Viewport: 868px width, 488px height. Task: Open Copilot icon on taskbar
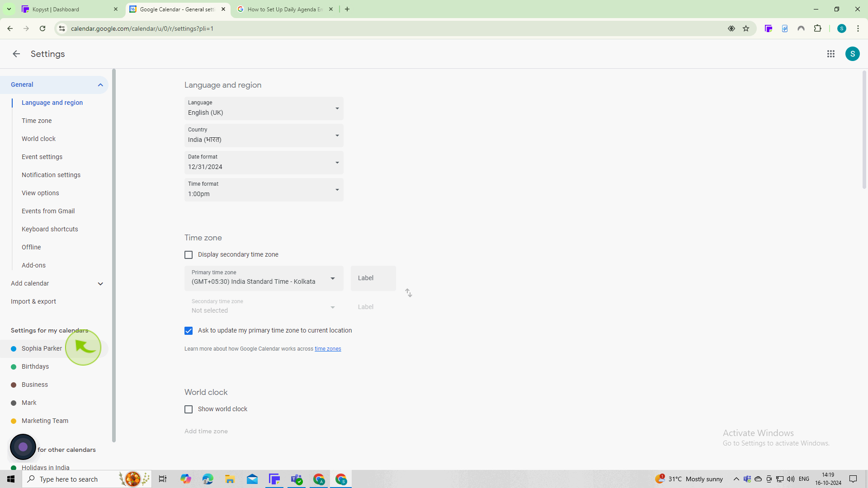coord(185,479)
